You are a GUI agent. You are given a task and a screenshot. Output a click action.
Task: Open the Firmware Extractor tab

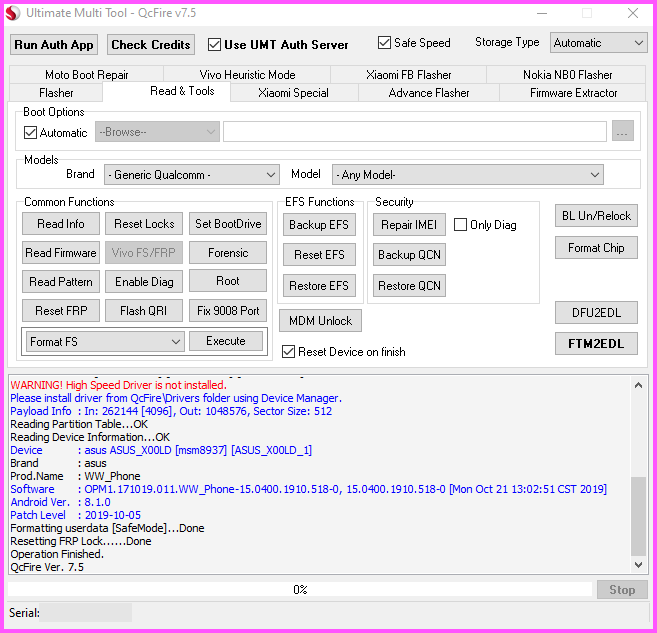[x=573, y=93]
